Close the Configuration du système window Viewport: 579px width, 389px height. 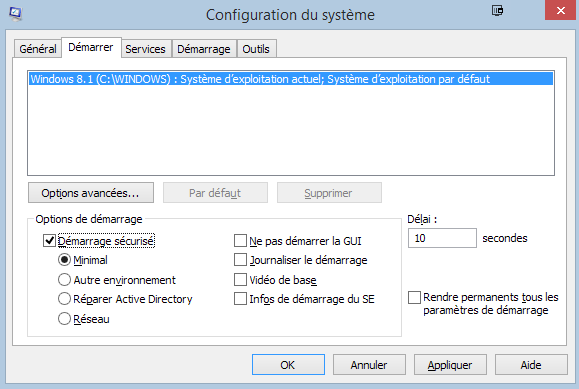coord(560,10)
